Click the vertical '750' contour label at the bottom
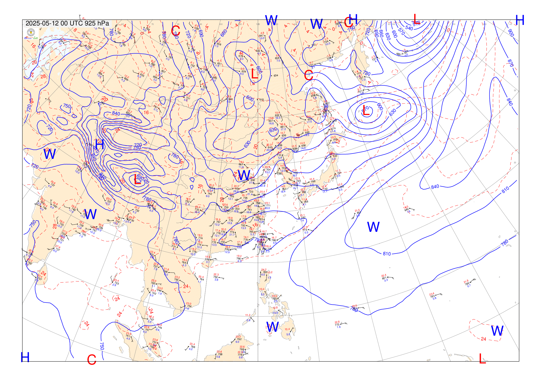Image resolution: width=543 pixels, height=392 pixels. coord(102,346)
